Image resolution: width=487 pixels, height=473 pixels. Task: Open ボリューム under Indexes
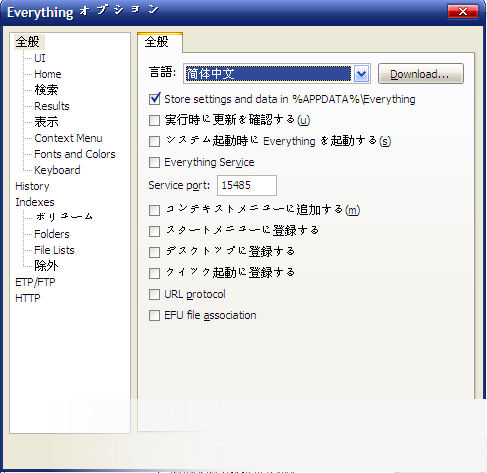[64, 217]
